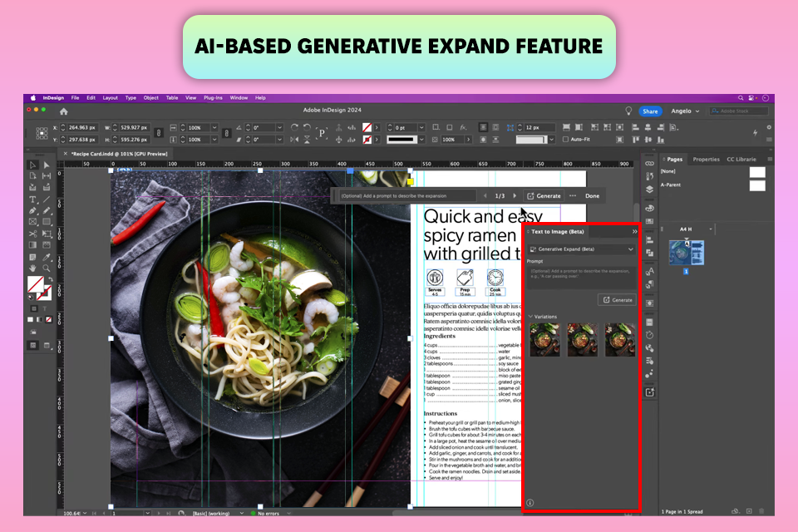The width and height of the screenshot is (798, 532).
Task: Click the Share button
Action: click(650, 111)
